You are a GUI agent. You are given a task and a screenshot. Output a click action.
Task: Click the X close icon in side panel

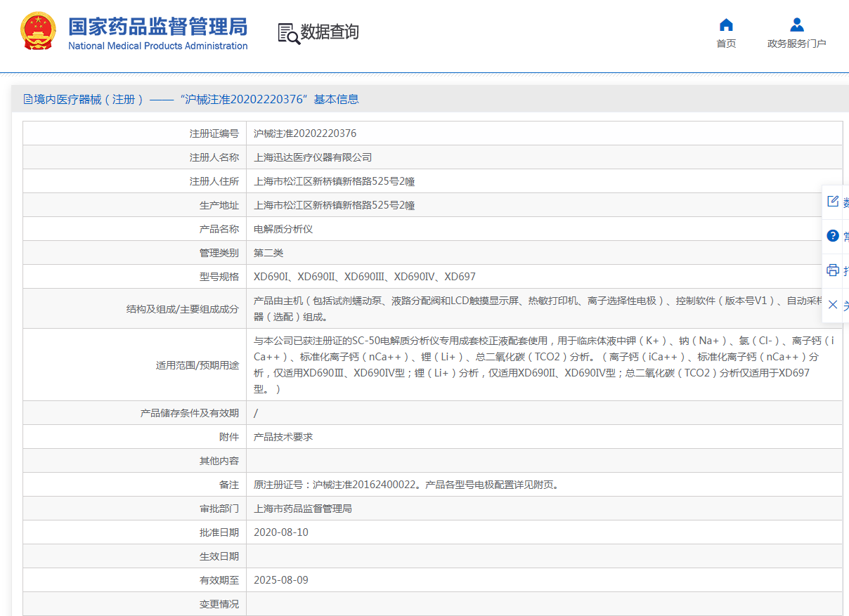pos(833,305)
